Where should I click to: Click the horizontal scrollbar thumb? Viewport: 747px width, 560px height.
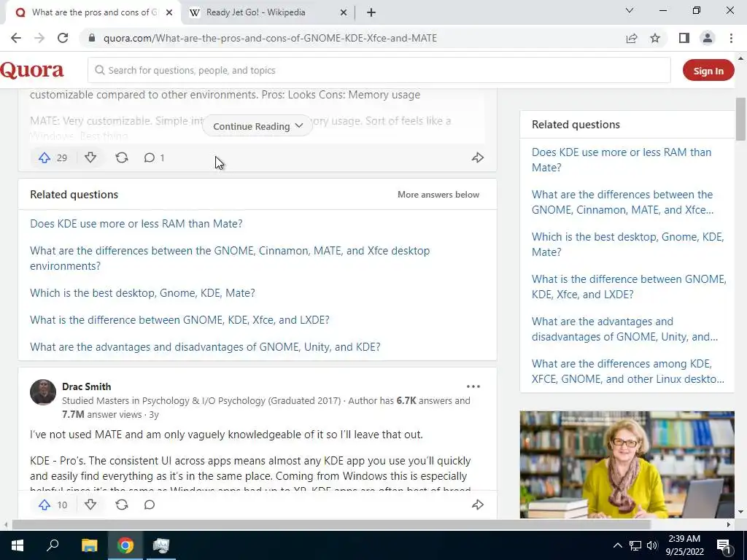click(x=331, y=524)
